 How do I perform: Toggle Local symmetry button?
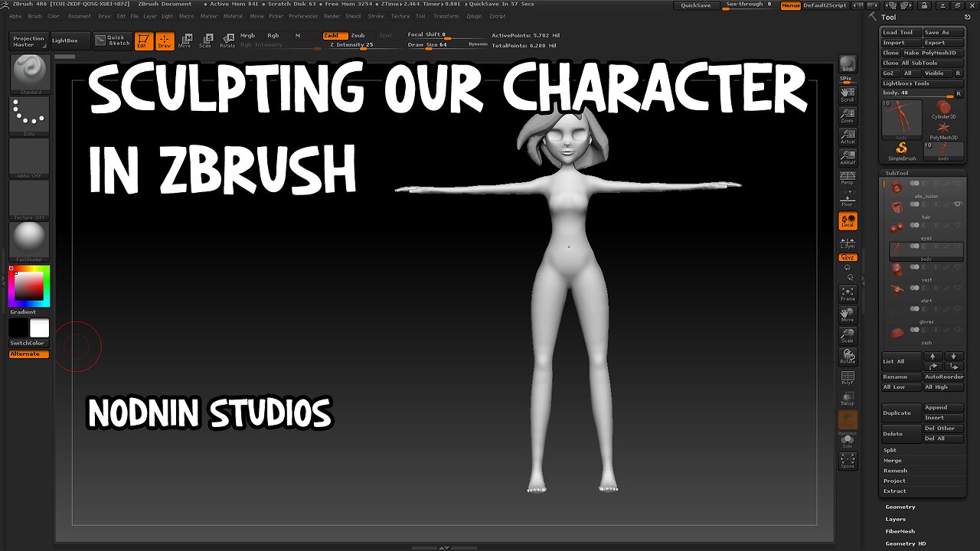tap(848, 221)
